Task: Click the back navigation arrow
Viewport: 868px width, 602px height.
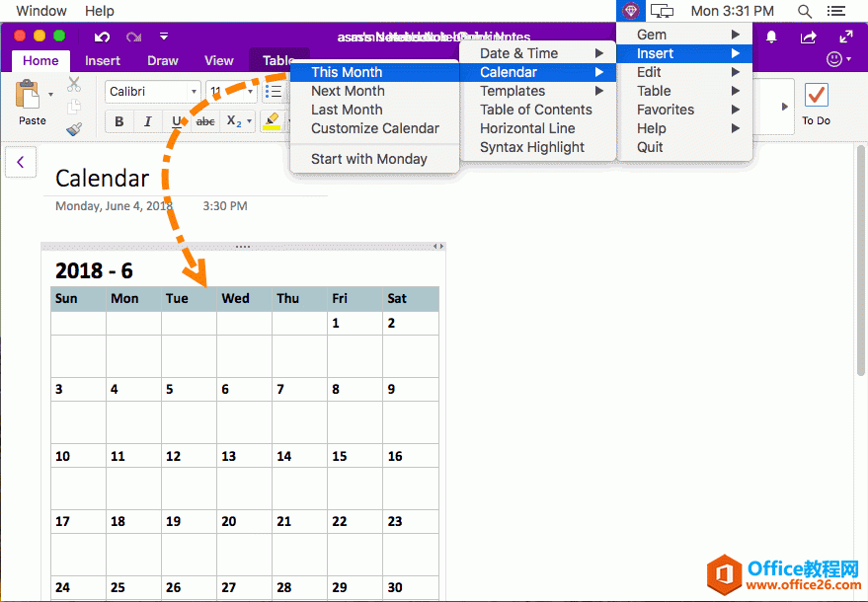Action: coord(21,161)
